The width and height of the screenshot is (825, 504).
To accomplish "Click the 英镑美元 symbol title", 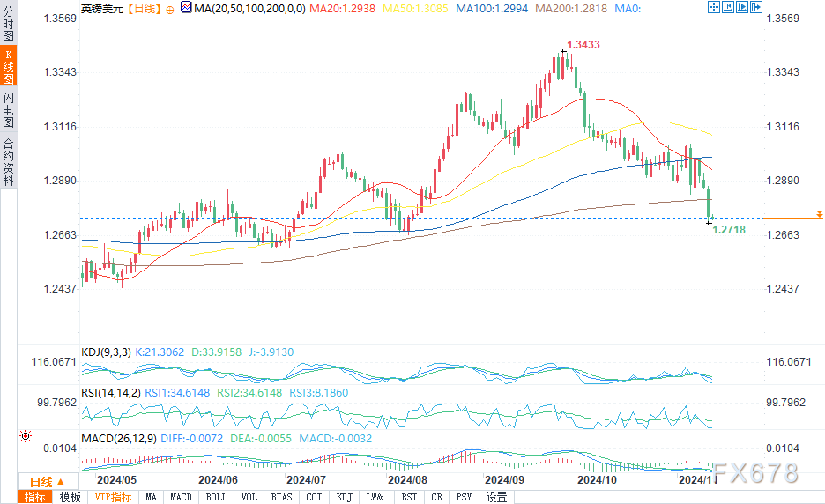I will point(102,9).
